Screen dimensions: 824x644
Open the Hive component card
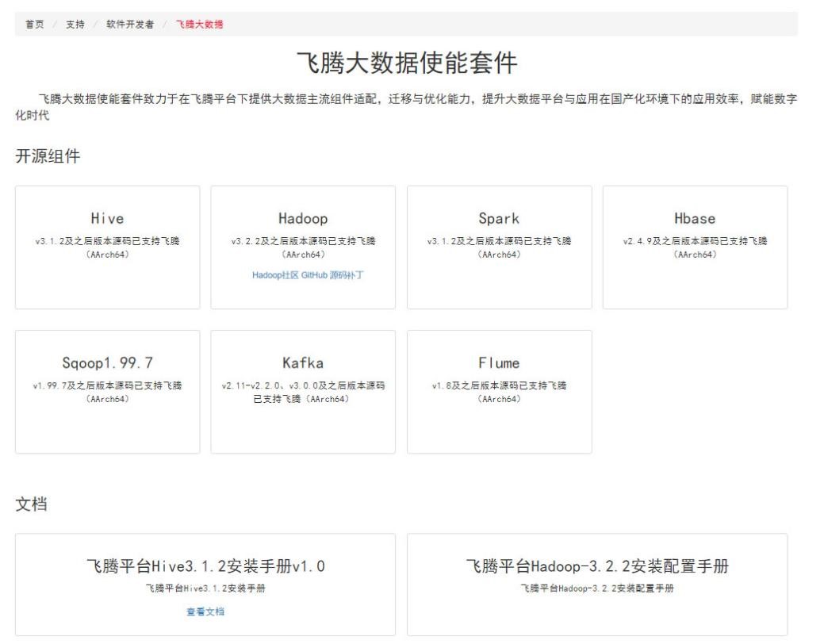coord(107,247)
